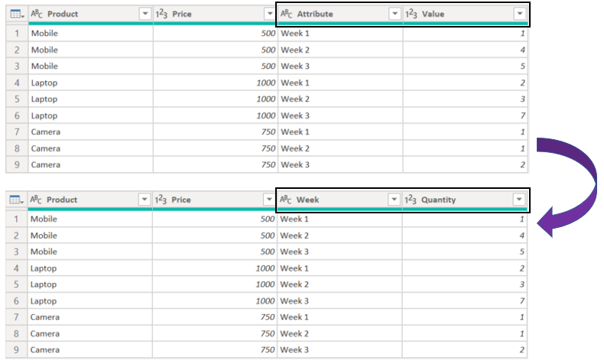
Task: Open table menu icon of top table
Action: [17, 15]
